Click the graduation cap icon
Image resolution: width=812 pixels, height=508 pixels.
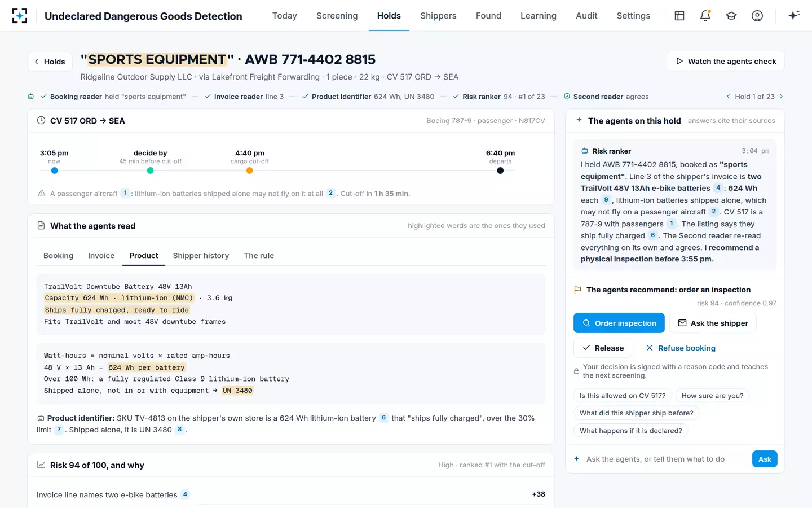(x=731, y=16)
